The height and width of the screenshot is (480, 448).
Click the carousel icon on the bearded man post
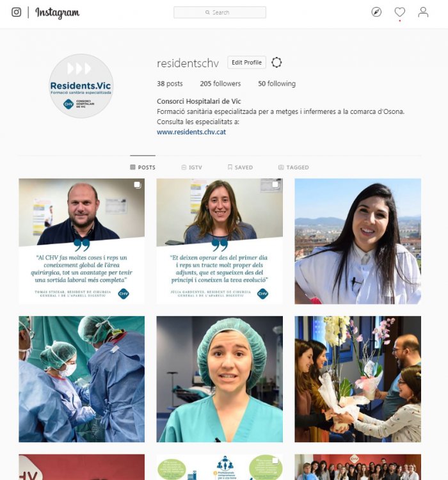[x=137, y=185]
